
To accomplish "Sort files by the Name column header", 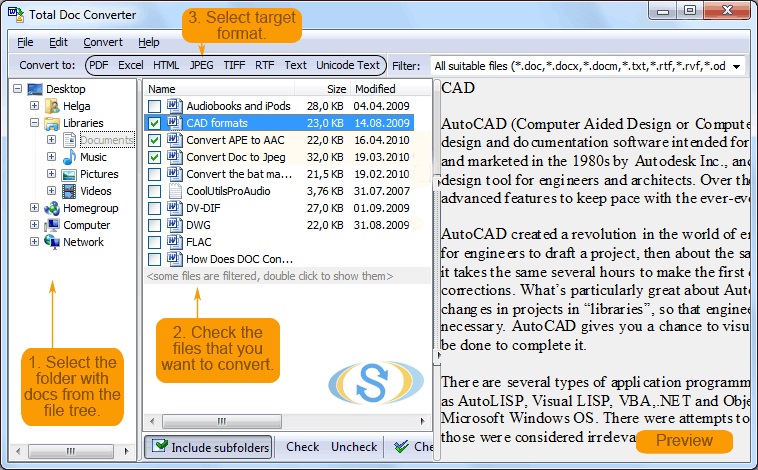I will pyautogui.click(x=219, y=89).
